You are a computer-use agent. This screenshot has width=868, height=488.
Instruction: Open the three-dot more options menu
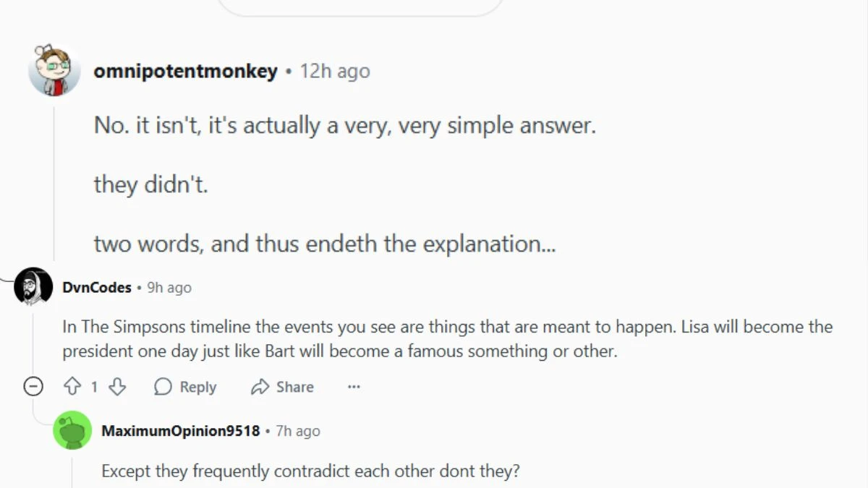tap(354, 387)
